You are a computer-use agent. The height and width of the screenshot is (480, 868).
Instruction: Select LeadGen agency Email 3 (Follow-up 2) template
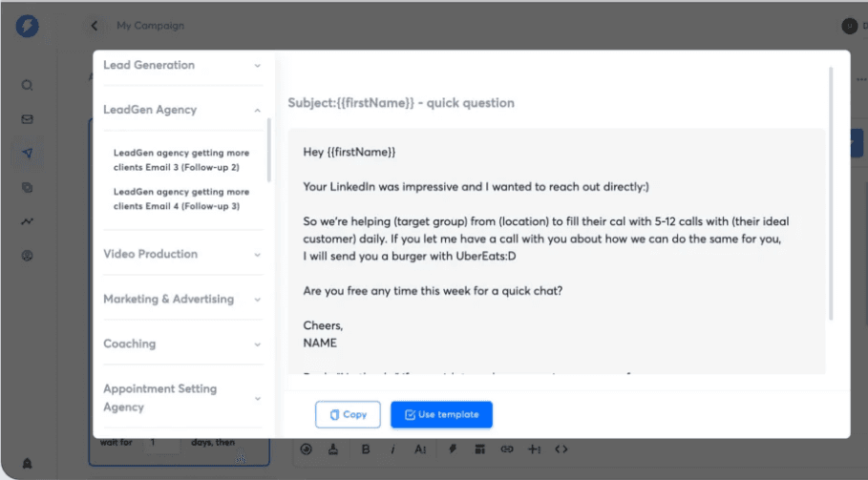tap(181, 159)
